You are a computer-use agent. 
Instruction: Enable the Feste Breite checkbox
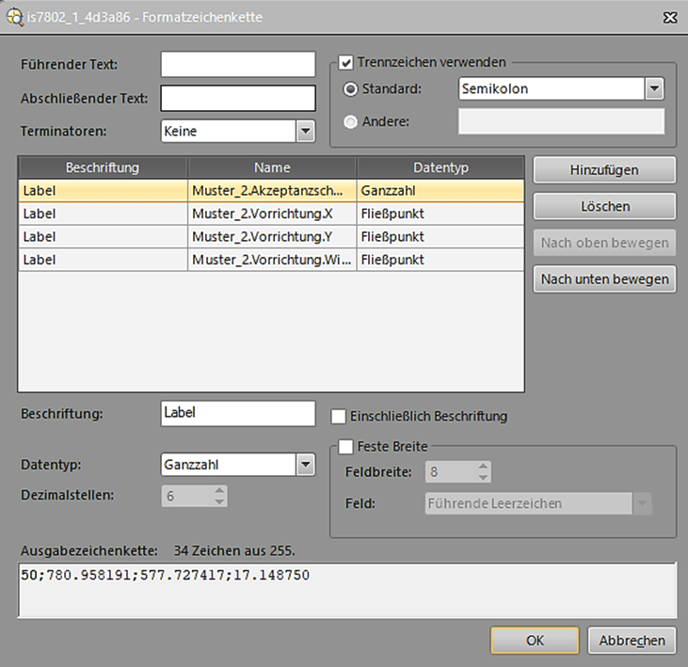[x=346, y=446]
